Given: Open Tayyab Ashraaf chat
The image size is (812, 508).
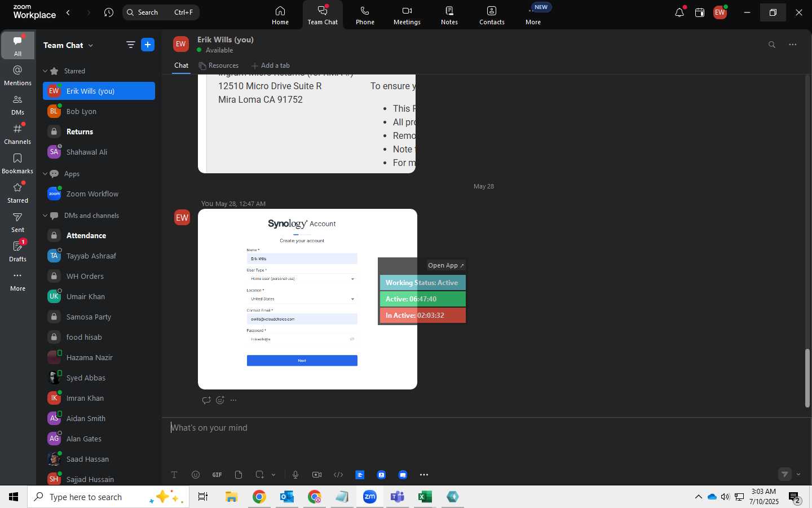Looking at the screenshot, I should pos(99,256).
